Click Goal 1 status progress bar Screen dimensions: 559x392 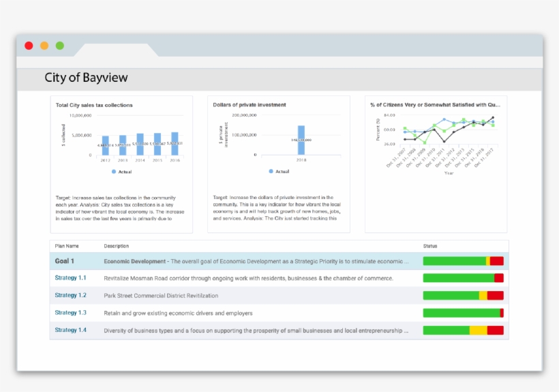463,261
